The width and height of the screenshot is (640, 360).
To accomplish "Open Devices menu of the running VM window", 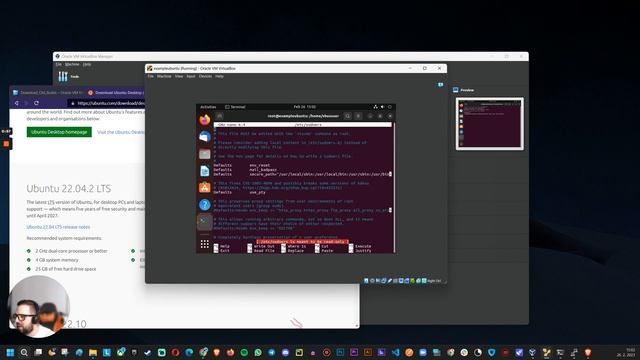I will 205,76.
